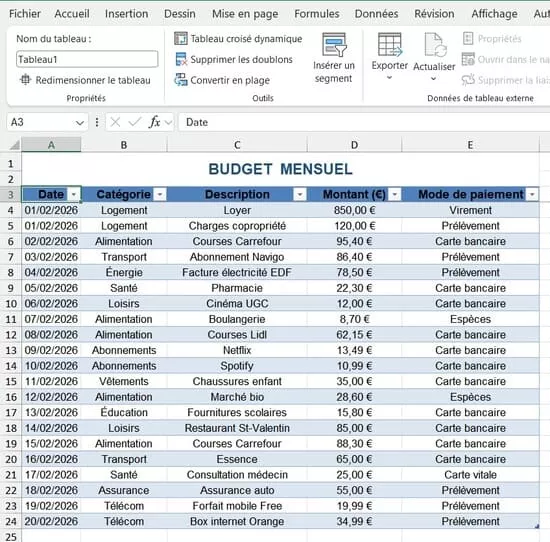The image size is (550, 542).
Task: Switch to the Accueil tab
Action: 72,14
